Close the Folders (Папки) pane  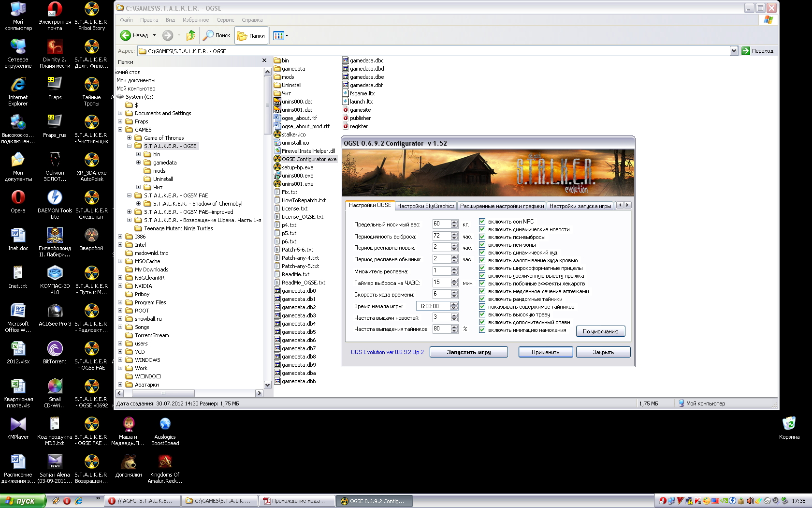pos(264,60)
